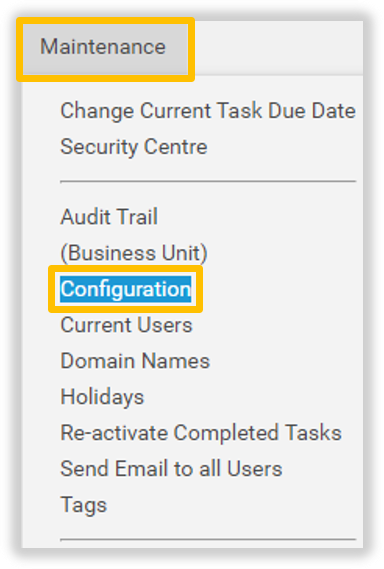Viewport: 384px width, 569px height.
Task: Collapse the Maintenance dropdown header
Action: (105, 49)
